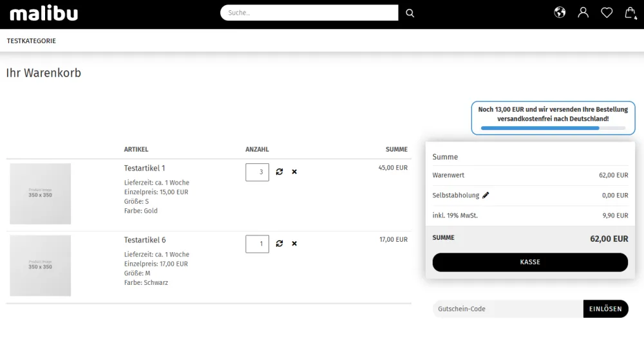Click the ANZAHL column header
Screen dimensions: 644x337
pyautogui.click(x=257, y=149)
